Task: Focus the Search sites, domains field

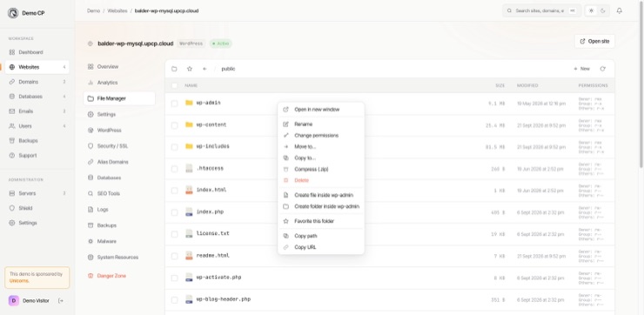Action: (541, 11)
